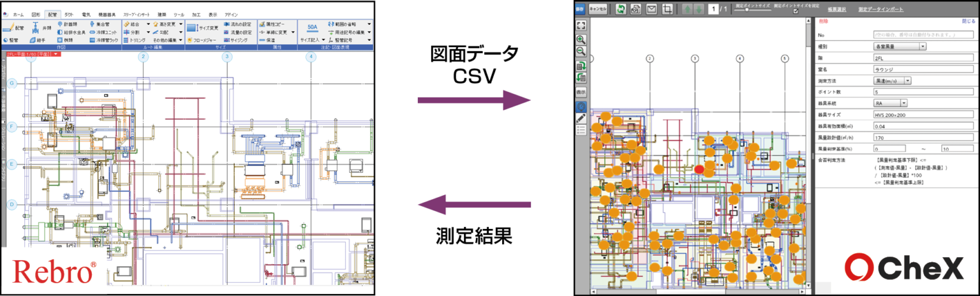Click the 50A size annotation icon
Image resolution: width=980 pixels, height=296 pixels.
tap(312, 28)
